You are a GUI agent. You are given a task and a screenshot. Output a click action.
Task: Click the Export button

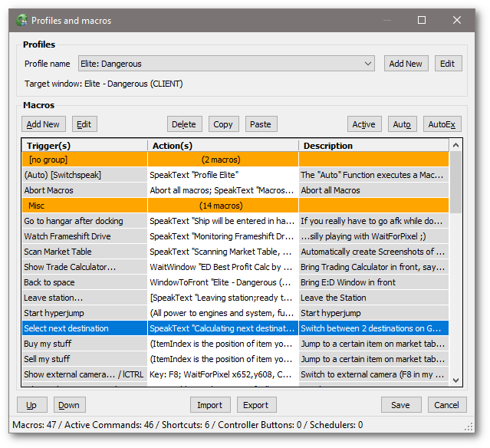pos(257,405)
